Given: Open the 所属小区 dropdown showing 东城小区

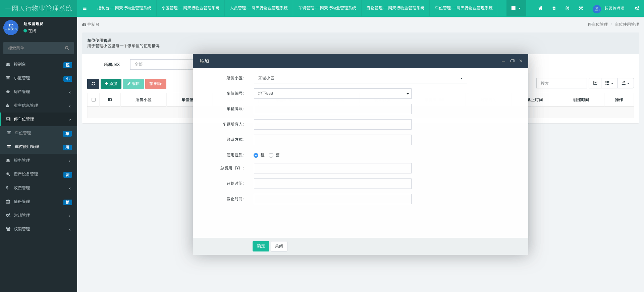Looking at the screenshot, I should point(360,78).
